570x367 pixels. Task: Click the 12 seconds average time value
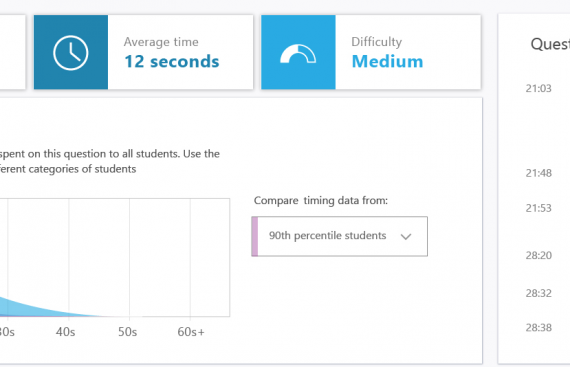[172, 61]
